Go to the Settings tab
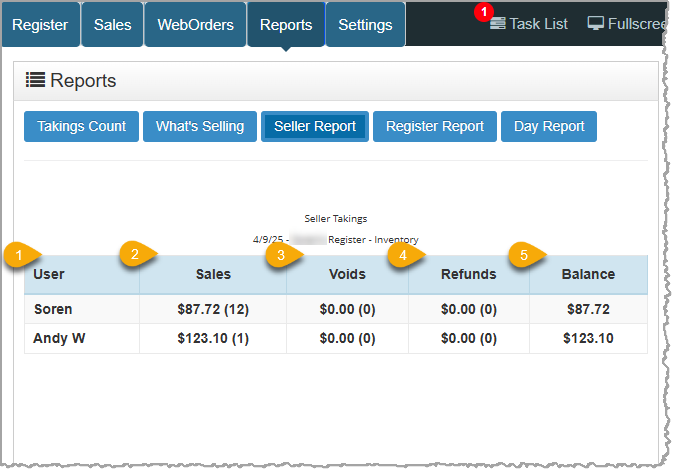This screenshot has width=673, height=471. click(x=365, y=24)
